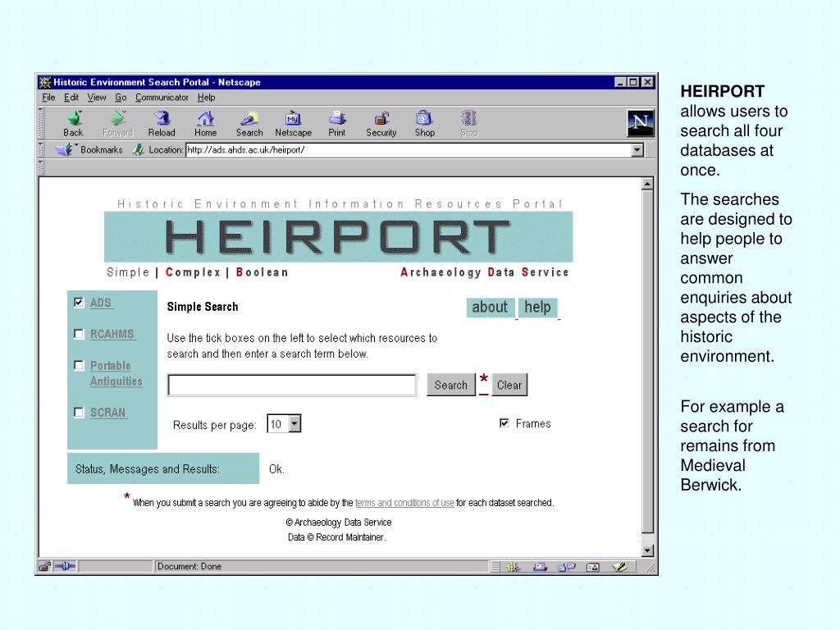Click the scrollbar down arrow

(647, 550)
